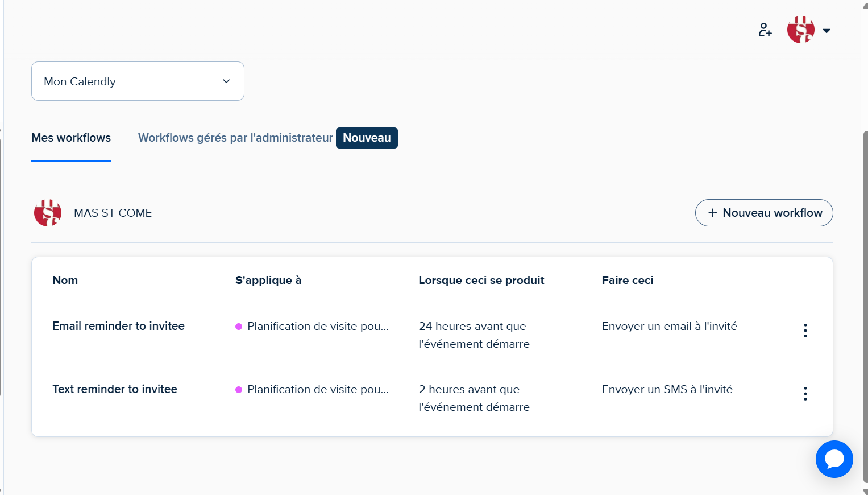Click the plus icon in Nouveau workflow

coord(712,213)
